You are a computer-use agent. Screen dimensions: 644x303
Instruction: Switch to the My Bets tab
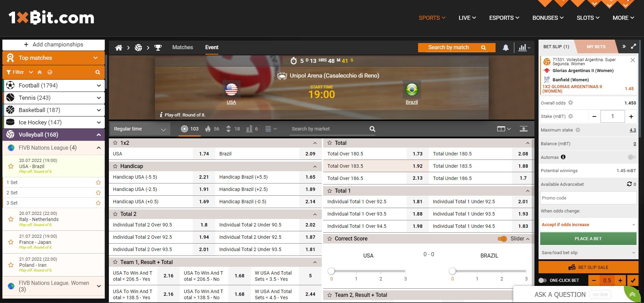tap(596, 47)
